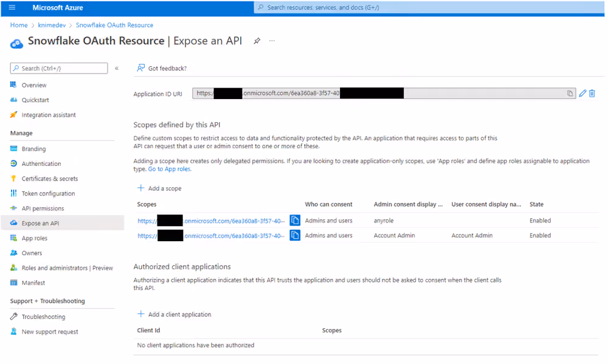Image resolution: width=608 pixels, height=364 pixels.
Task: Open the Azure portal hamburger menu
Action: [12, 7]
